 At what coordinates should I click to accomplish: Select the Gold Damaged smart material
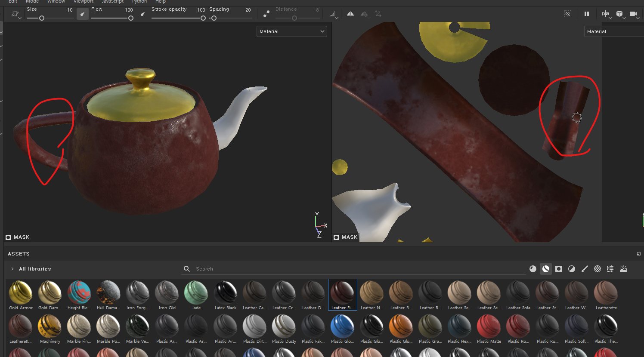click(x=50, y=295)
